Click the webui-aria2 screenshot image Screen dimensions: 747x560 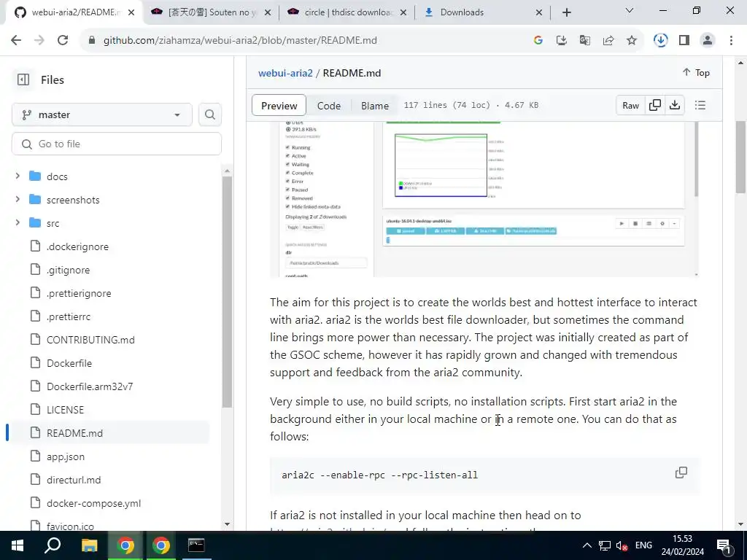484,199
